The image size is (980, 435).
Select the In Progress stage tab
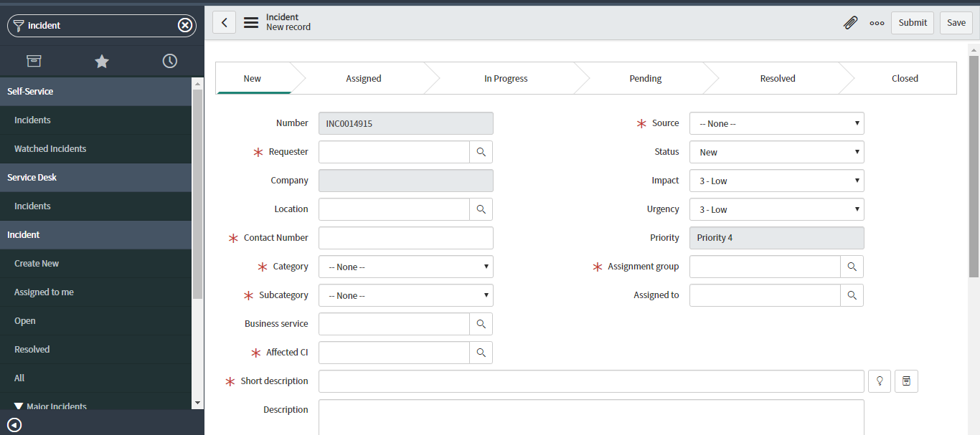tap(505, 79)
